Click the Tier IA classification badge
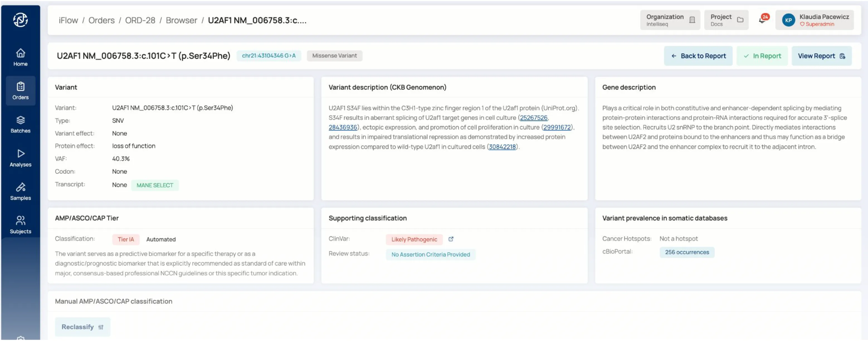The image size is (868, 341). (x=126, y=239)
